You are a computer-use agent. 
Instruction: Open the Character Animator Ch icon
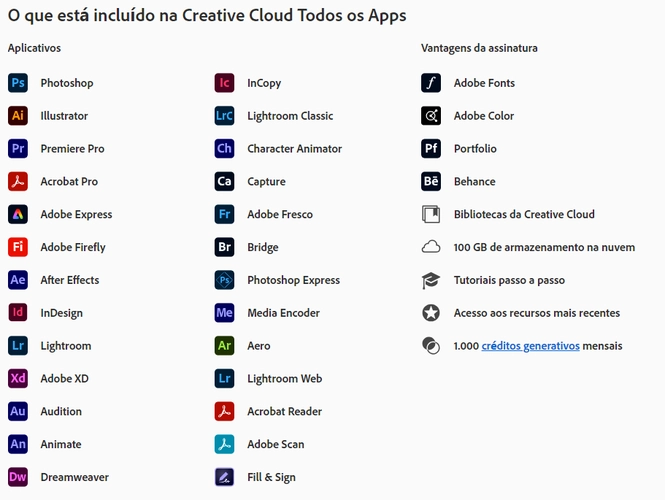(x=225, y=149)
